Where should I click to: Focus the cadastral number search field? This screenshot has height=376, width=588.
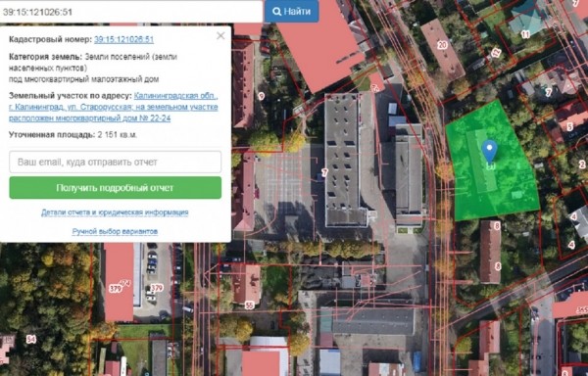(131, 11)
